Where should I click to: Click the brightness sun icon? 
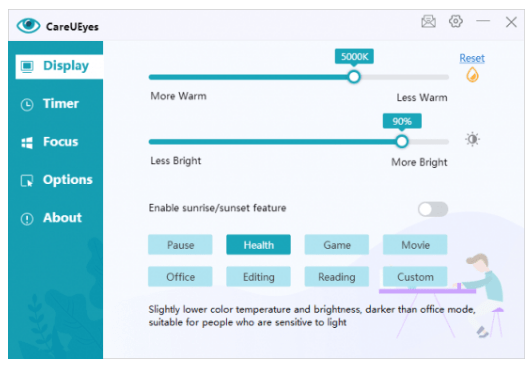coord(472,139)
